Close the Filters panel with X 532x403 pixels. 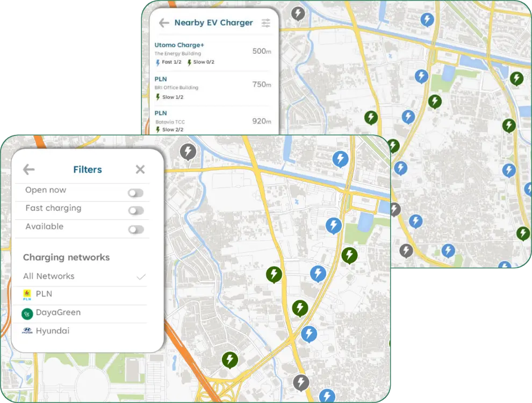tap(140, 169)
